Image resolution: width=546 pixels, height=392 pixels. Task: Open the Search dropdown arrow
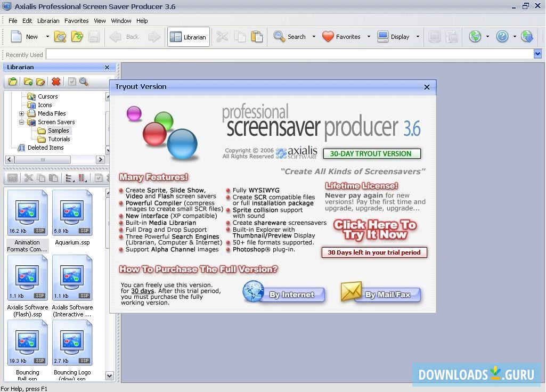pos(314,37)
